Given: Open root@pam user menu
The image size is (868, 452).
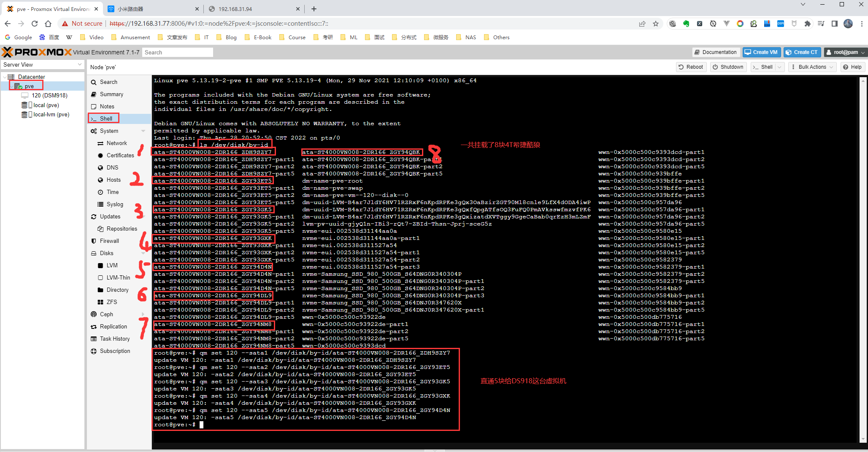Looking at the screenshot, I should coord(845,52).
